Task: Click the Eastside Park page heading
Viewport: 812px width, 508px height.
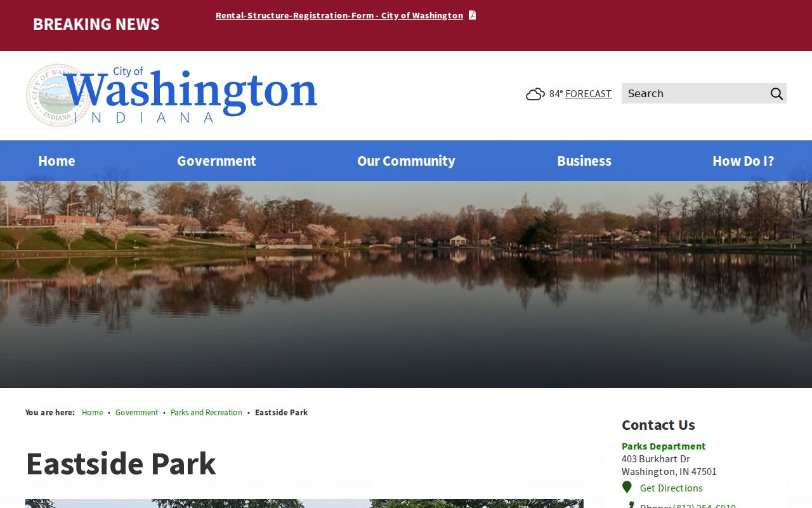Action: (x=121, y=464)
